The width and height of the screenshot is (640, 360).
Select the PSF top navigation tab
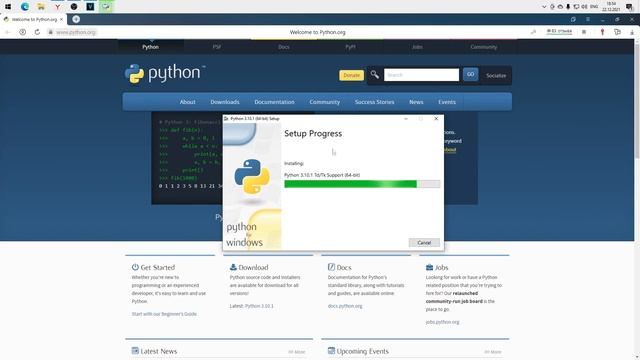click(217, 47)
